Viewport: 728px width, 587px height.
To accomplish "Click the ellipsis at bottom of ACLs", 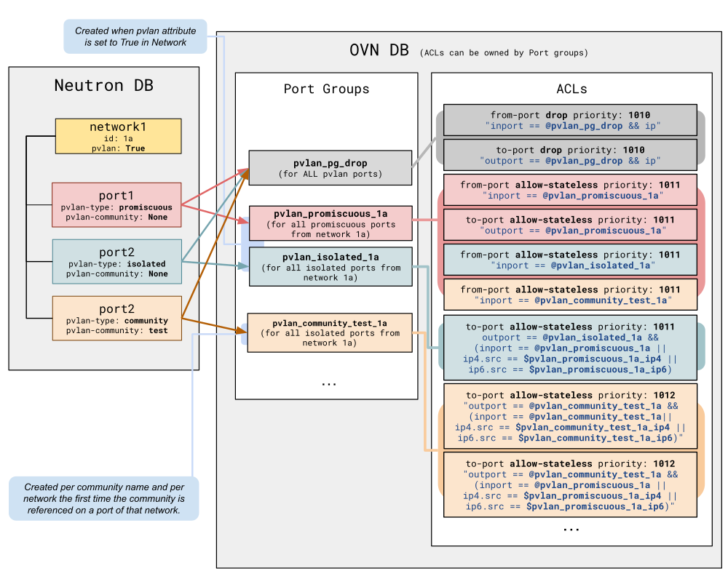I will (x=571, y=530).
